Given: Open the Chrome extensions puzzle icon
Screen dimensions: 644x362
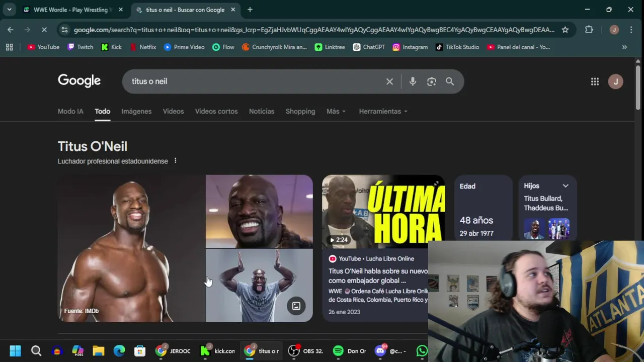Looking at the screenshot, I should (589, 30).
